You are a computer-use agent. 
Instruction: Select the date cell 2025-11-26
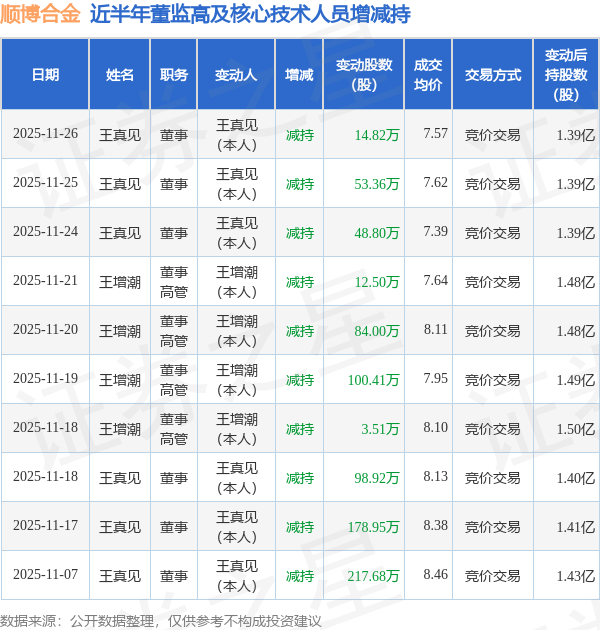[45, 133]
